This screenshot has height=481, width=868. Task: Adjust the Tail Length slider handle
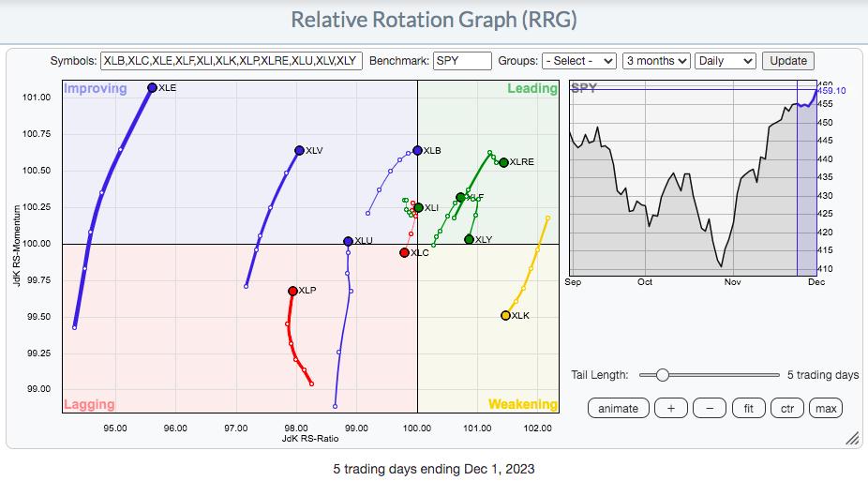tap(662, 375)
